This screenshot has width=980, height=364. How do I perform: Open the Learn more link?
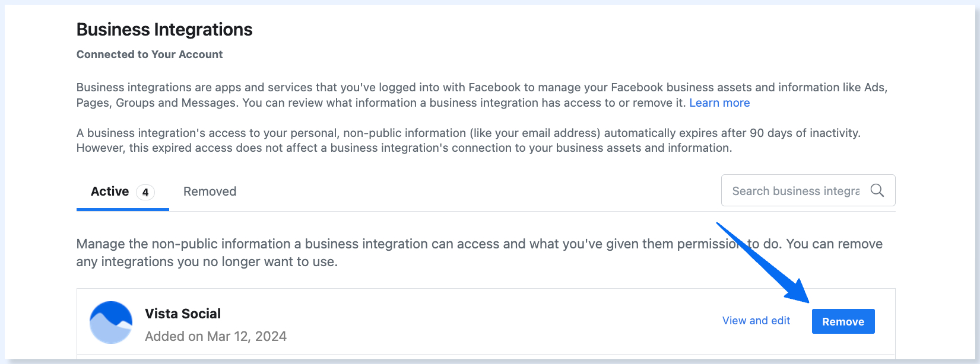pos(719,103)
